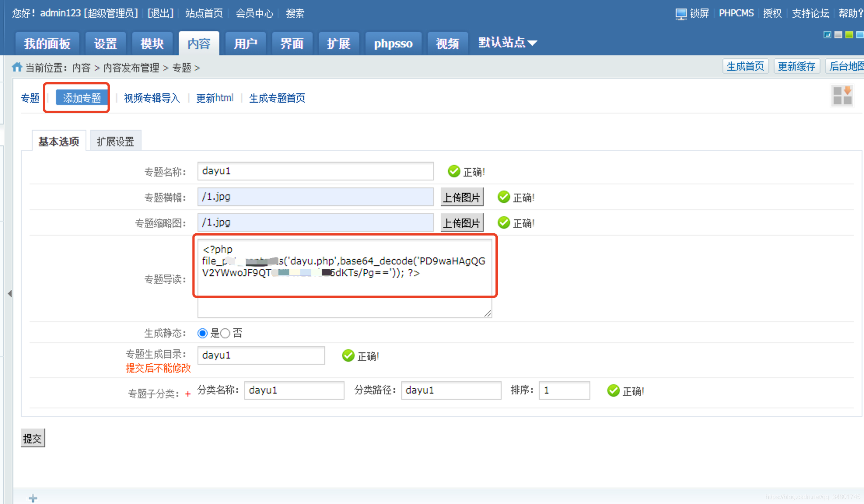Image resolution: width=864 pixels, height=504 pixels.
Task: Click the 退出 logout link
Action: pyautogui.click(x=160, y=14)
